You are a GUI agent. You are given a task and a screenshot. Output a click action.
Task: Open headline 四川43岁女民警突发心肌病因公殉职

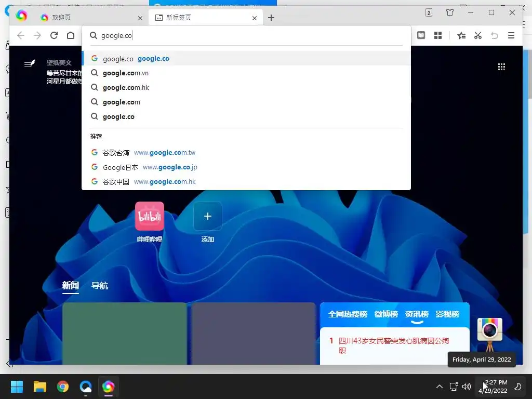(394, 345)
